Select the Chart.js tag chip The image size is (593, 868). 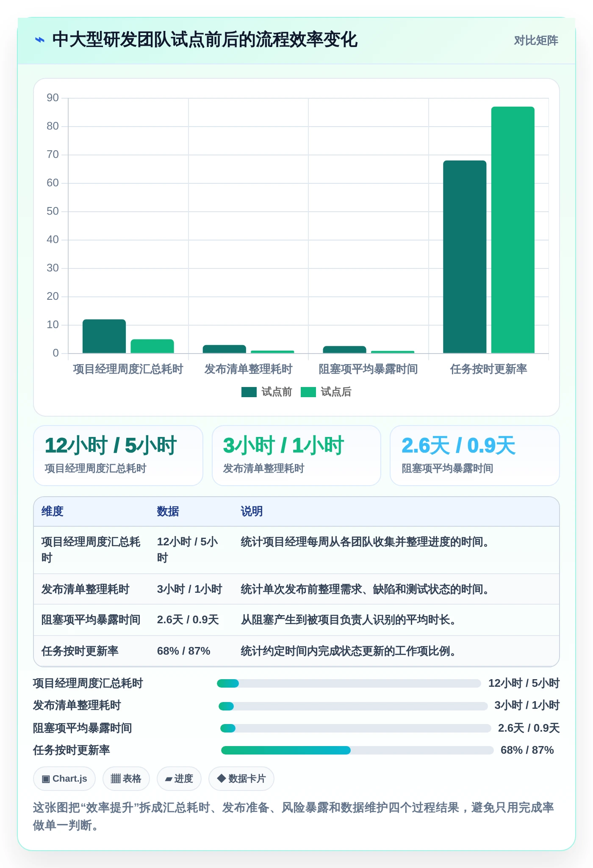click(x=64, y=779)
